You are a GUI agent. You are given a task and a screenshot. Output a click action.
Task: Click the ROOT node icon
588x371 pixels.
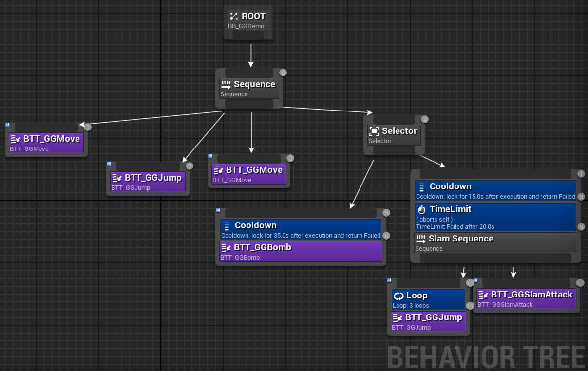tap(234, 17)
